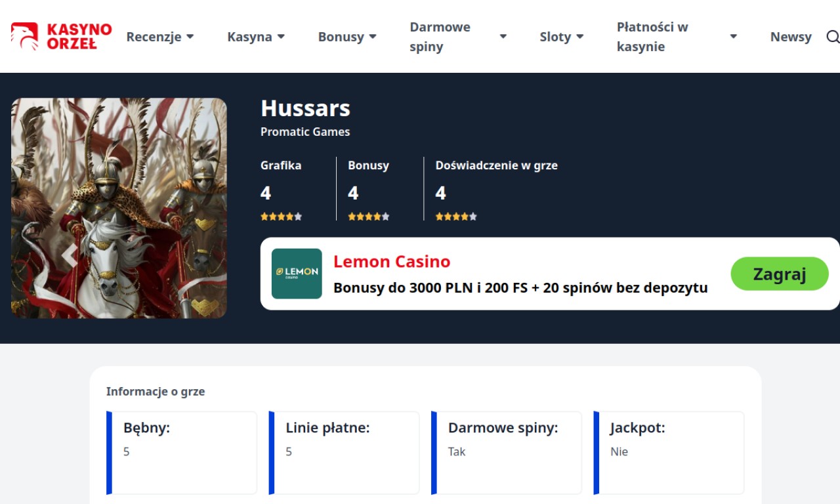
Task: Click the Grafika rating label
Action: (281, 165)
